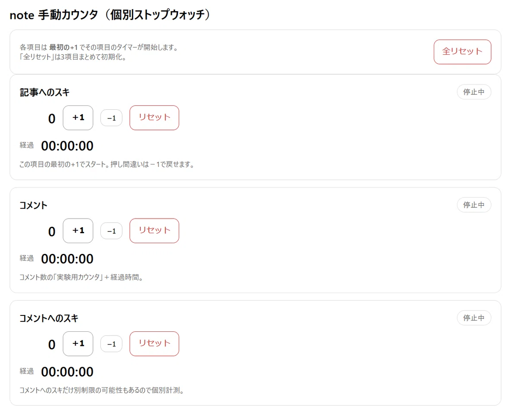
Task: Click the 停止中 status in コメント card
Action: (474, 205)
